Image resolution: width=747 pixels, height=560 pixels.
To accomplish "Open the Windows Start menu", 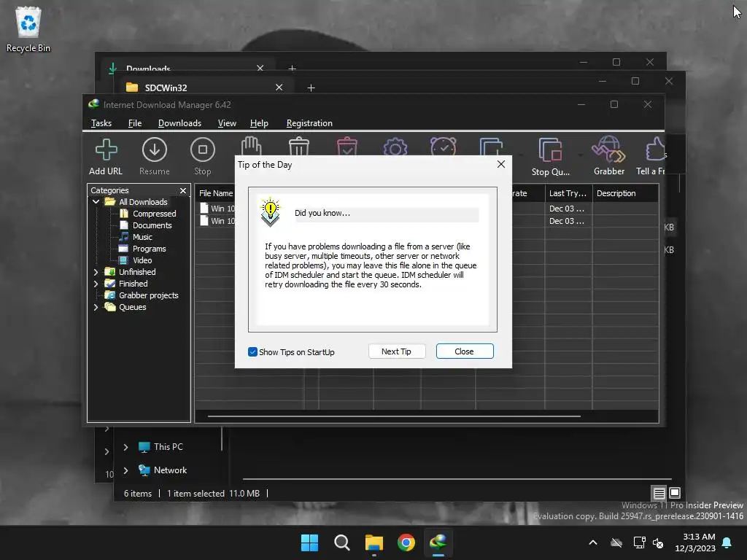I will pyautogui.click(x=309, y=542).
